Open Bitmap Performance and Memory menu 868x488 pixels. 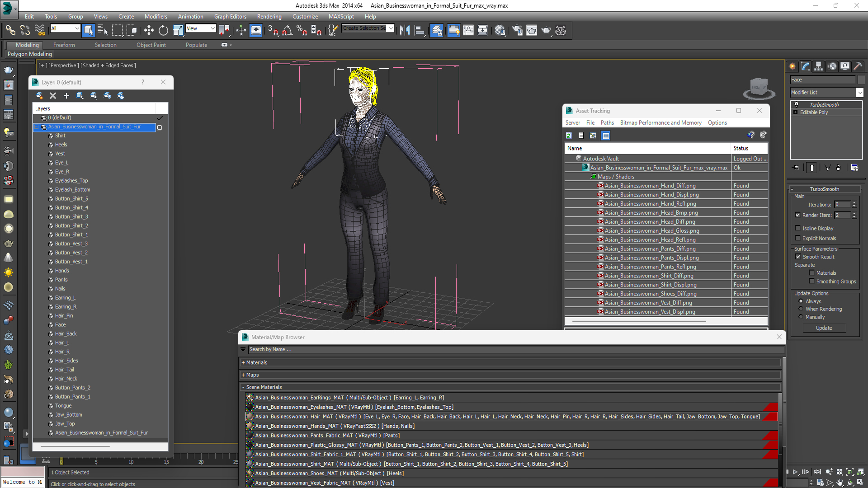tap(660, 122)
